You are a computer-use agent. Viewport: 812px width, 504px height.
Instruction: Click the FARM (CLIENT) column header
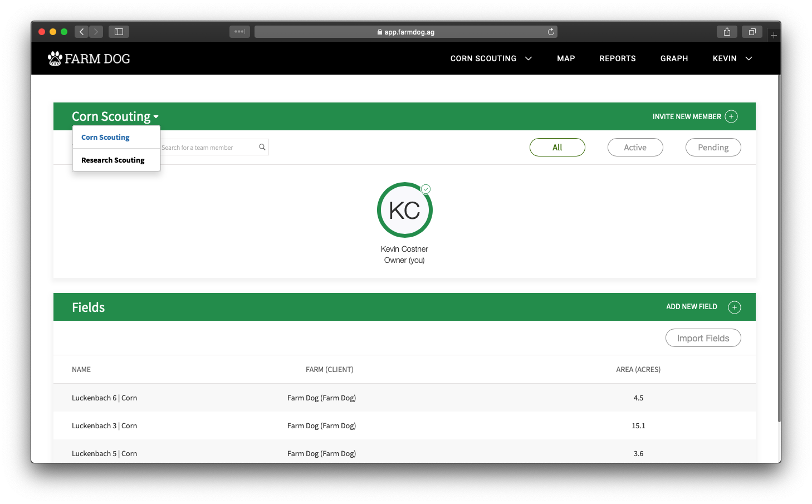330,370
